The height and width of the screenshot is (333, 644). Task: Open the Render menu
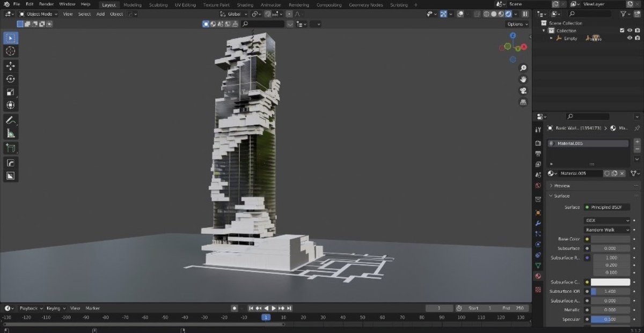pyautogui.click(x=46, y=4)
